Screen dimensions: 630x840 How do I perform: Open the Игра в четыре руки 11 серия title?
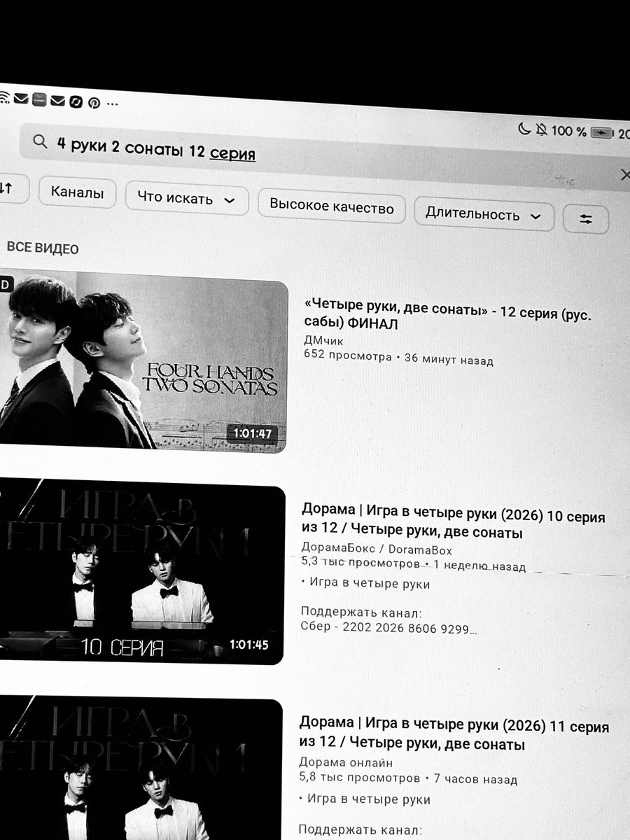(454, 735)
